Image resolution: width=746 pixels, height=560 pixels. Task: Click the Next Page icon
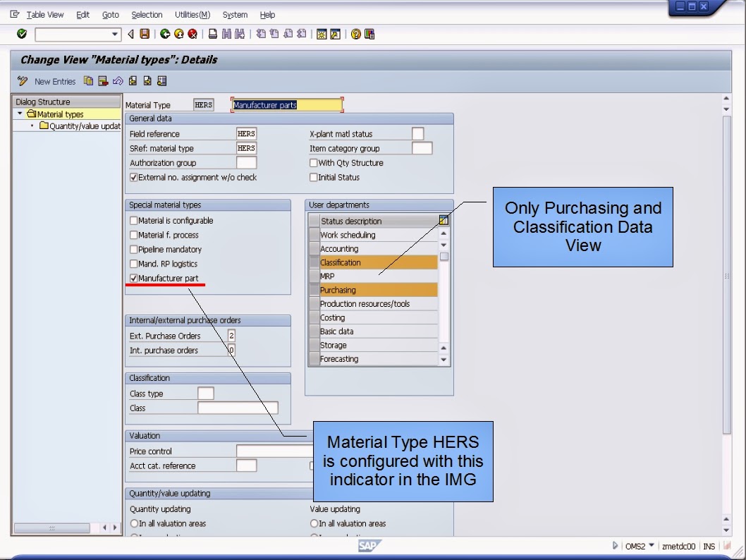click(x=288, y=34)
